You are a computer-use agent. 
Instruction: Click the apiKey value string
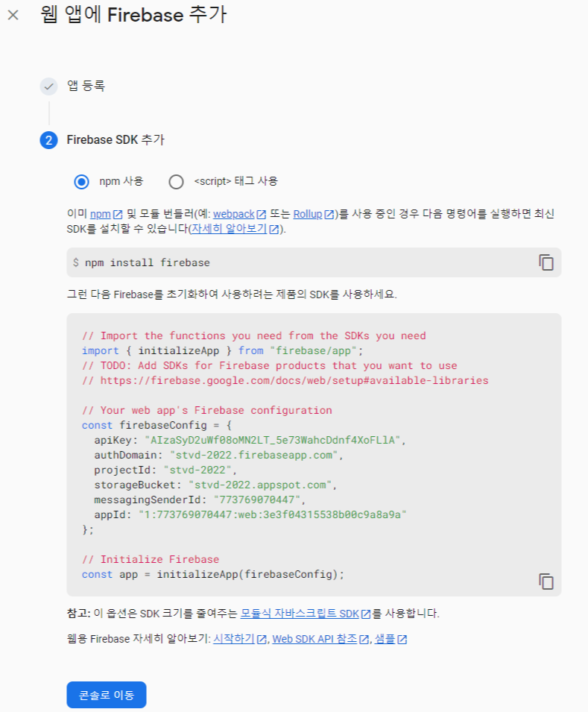(x=273, y=440)
